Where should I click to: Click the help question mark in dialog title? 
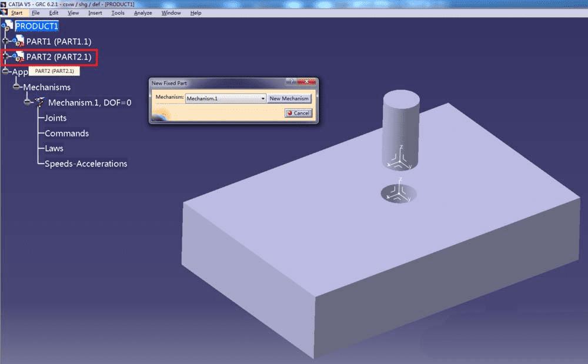[x=291, y=83]
